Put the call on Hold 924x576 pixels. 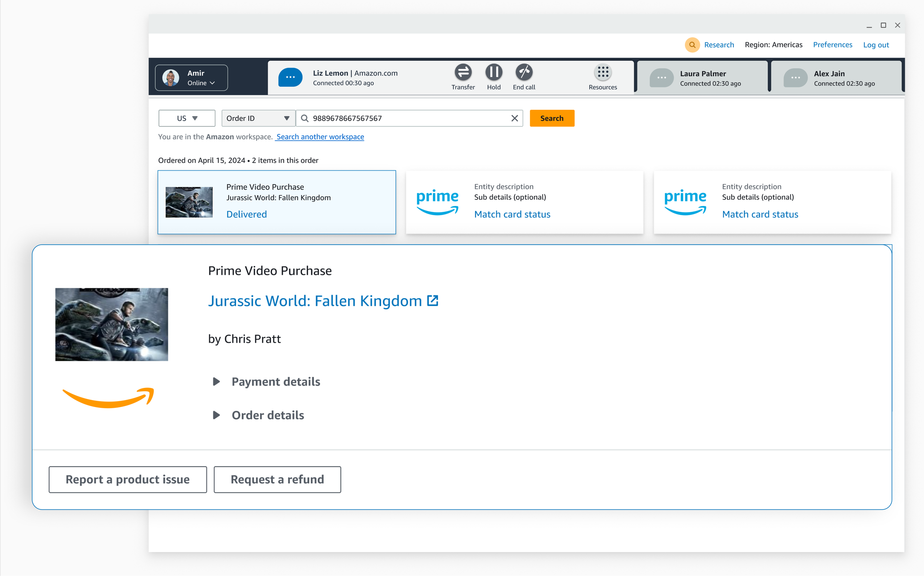point(494,72)
